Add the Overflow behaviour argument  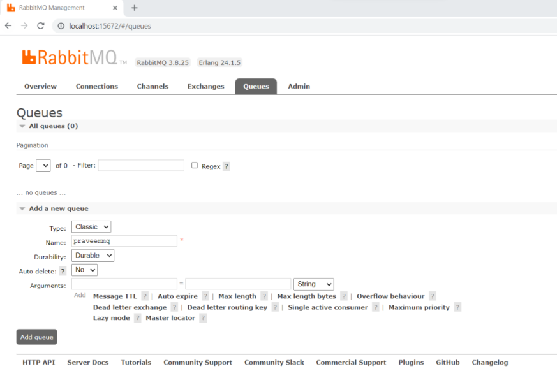coord(390,296)
